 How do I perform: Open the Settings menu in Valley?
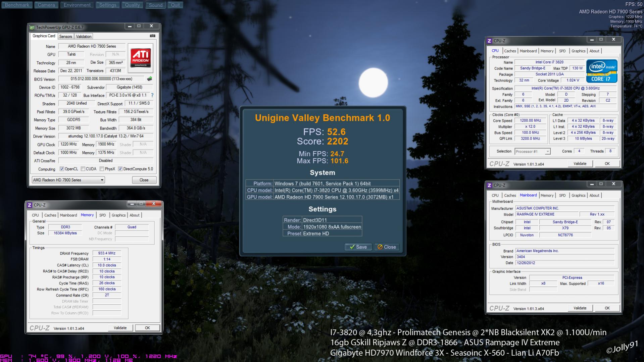point(108,5)
